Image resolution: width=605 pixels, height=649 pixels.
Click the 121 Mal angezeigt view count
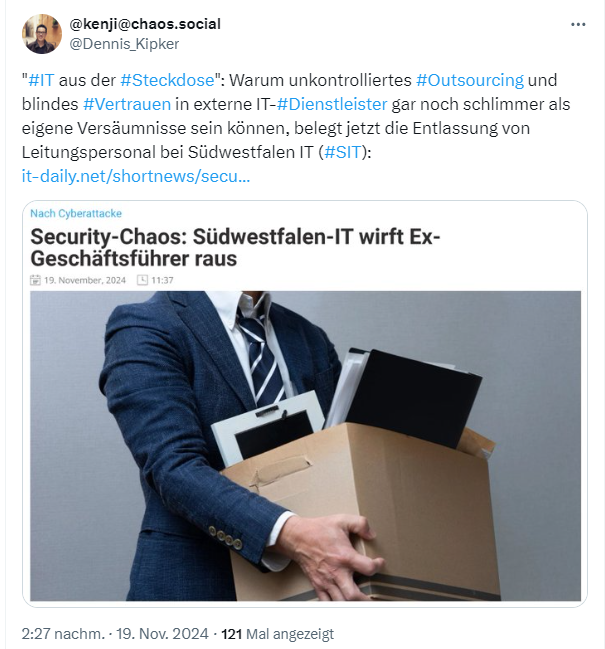277,634
